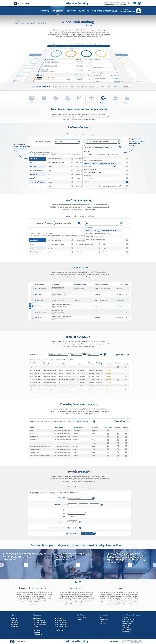This screenshot has width=156, height=644.
Task: Click the search magnifier icon in header
Action: pyautogui.click(x=140, y=3)
